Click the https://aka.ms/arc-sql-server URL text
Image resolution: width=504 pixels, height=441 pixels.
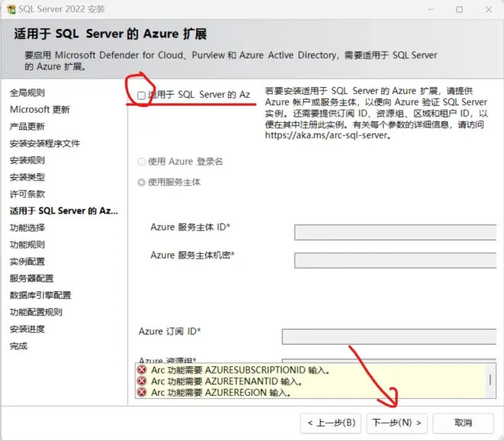(326, 135)
